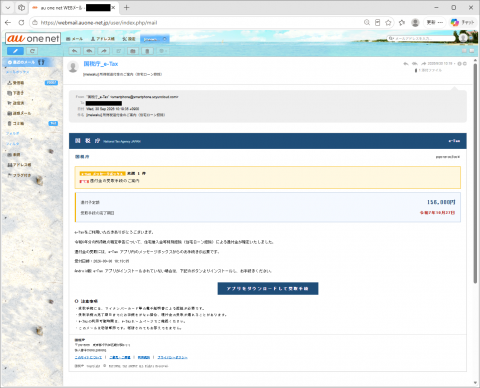Add page to favorites with star icon
The image size is (480, 388).
388,23
